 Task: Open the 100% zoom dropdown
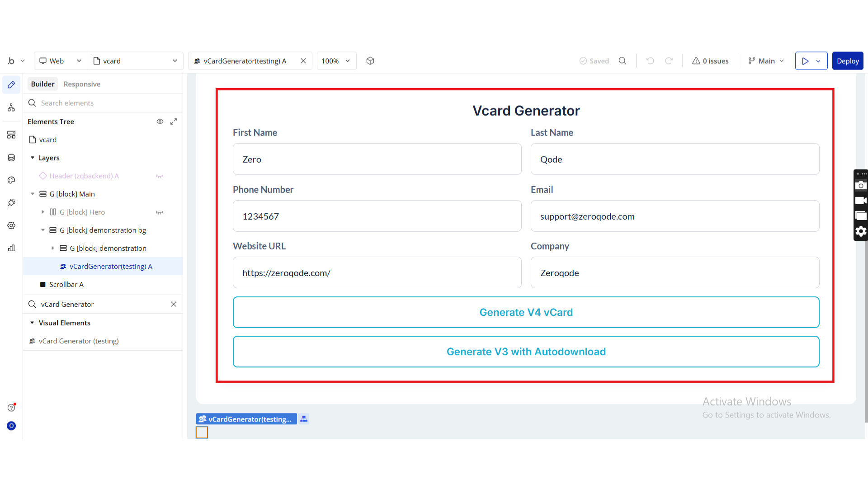tap(336, 61)
